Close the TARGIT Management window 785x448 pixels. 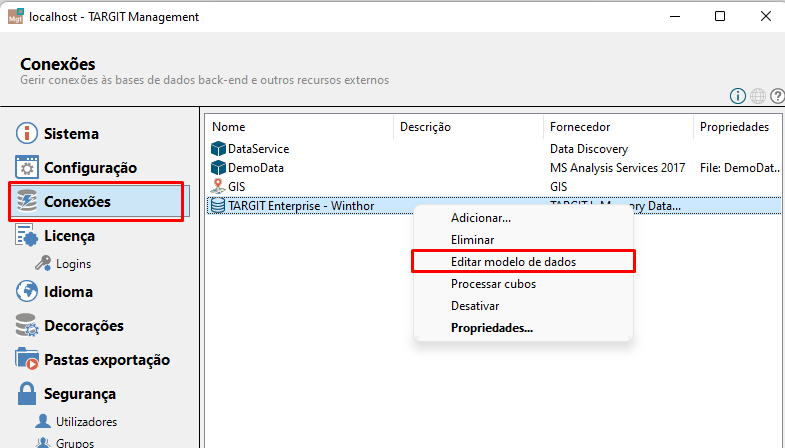[765, 17]
